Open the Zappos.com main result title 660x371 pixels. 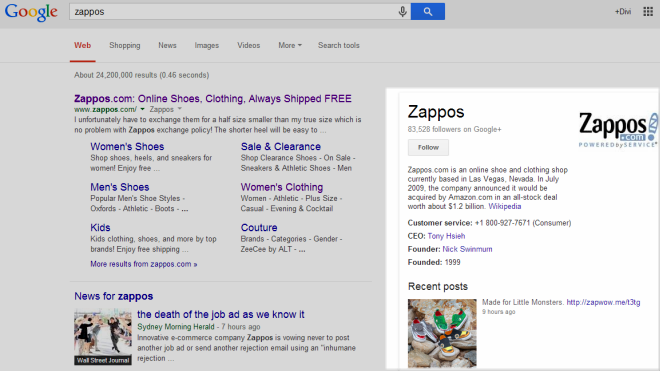tap(213, 99)
